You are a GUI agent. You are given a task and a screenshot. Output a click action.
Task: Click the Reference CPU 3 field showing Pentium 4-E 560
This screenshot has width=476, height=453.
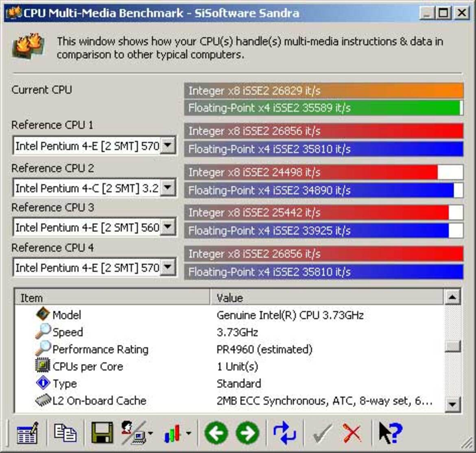[x=94, y=227]
